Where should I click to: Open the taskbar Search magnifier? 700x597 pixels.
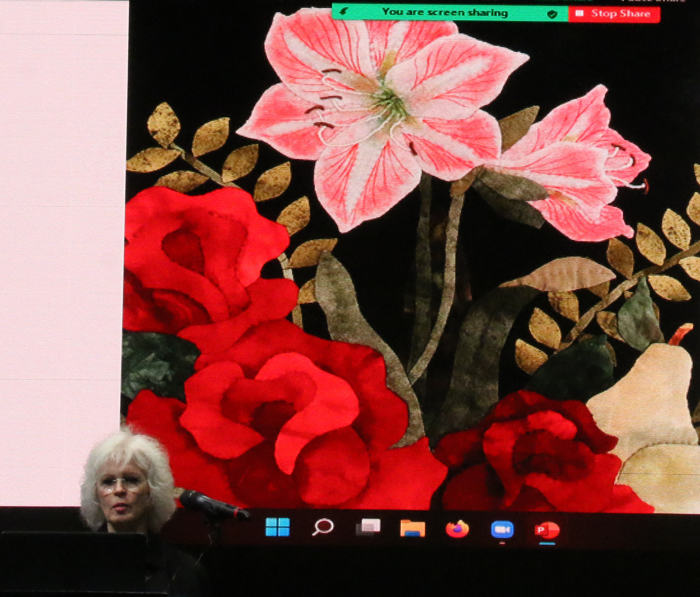pos(323,527)
